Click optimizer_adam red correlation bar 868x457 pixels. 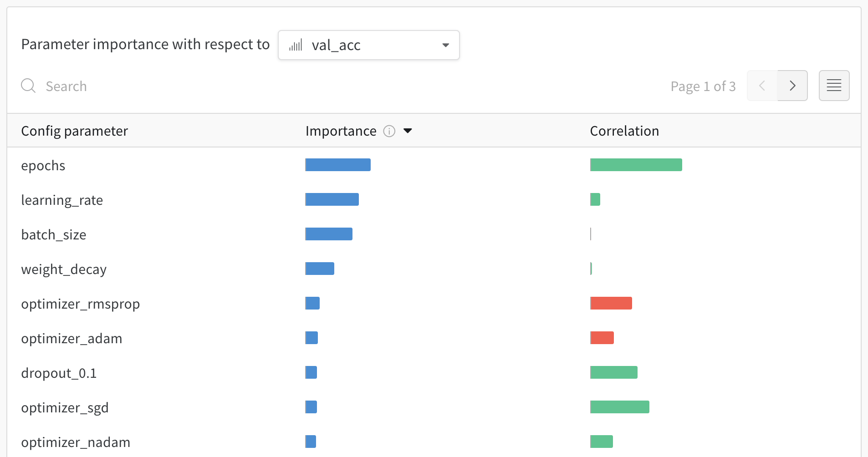pyautogui.click(x=602, y=338)
